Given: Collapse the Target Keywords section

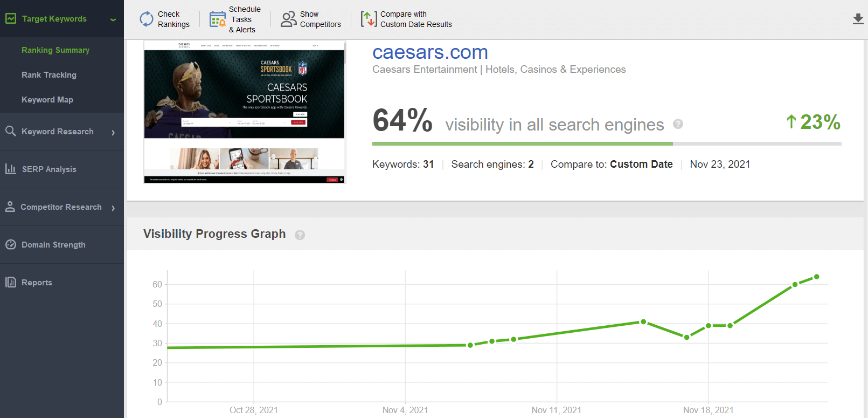Looking at the screenshot, I should [x=113, y=19].
